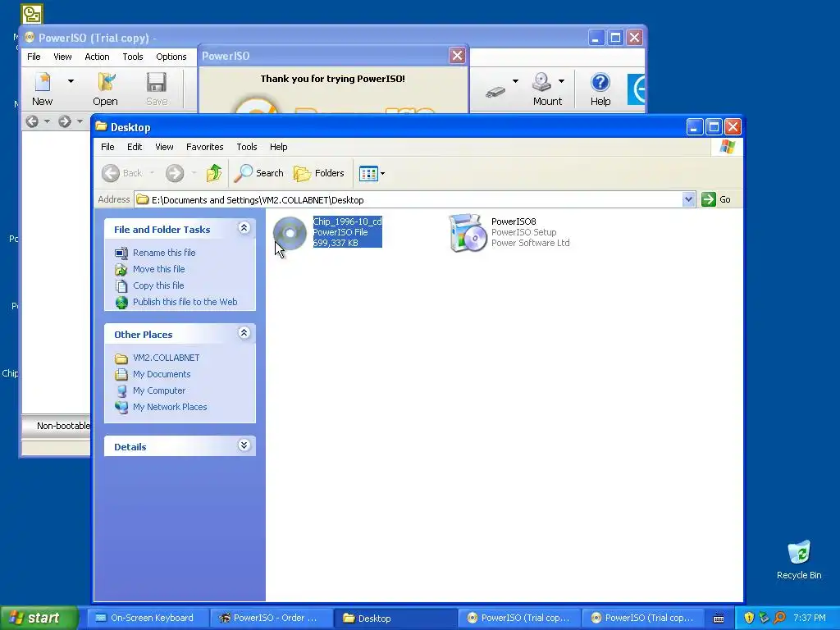Screen dimensions: 840x630
Task: Toggle the Folders pane button
Action: pyautogui.click(x=319, y=173)
